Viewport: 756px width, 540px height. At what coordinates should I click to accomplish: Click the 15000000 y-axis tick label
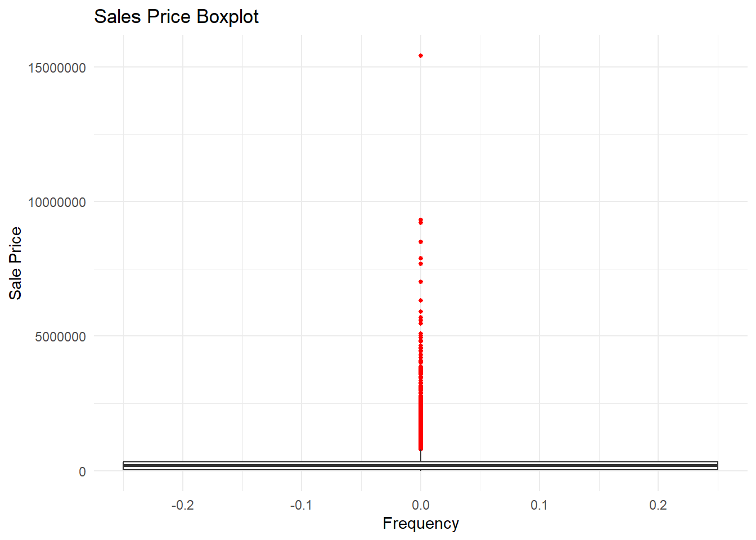tap(57, 68)
